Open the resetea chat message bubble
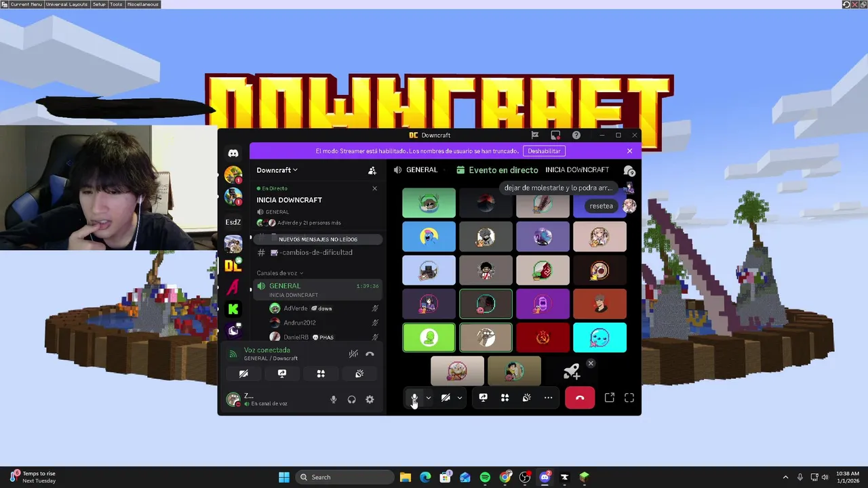 coord(601,206)
